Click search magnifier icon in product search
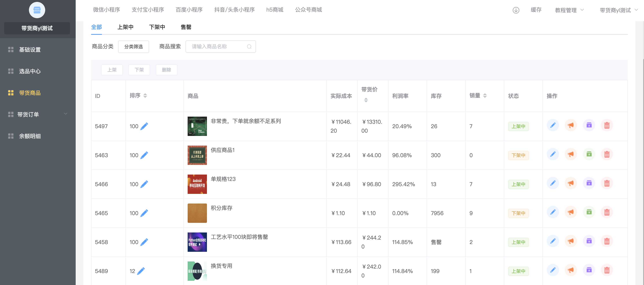 pos(249,47)
